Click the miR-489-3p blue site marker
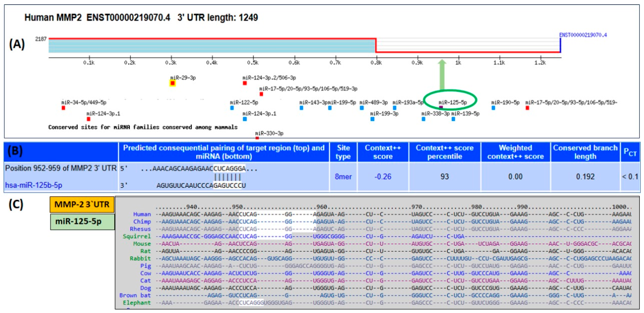The height and width of the screenshot is (313, 644). pyautogui.click(x=362, y=108)
